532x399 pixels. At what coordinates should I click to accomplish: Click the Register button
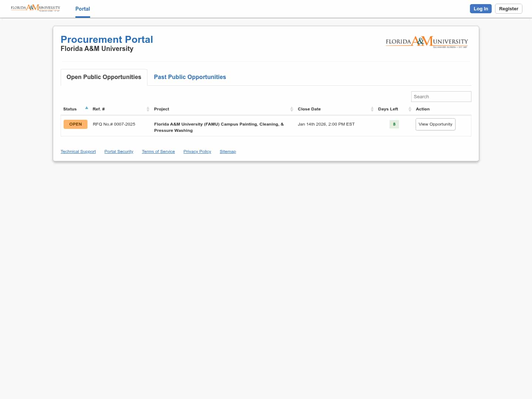pos(509,9)
